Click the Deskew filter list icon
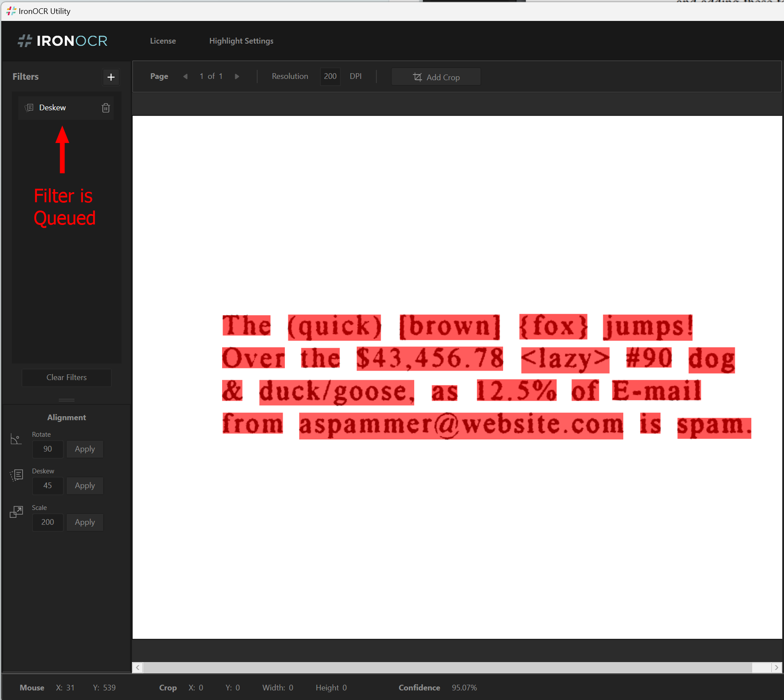784x700 pixels. coord(29,108)
